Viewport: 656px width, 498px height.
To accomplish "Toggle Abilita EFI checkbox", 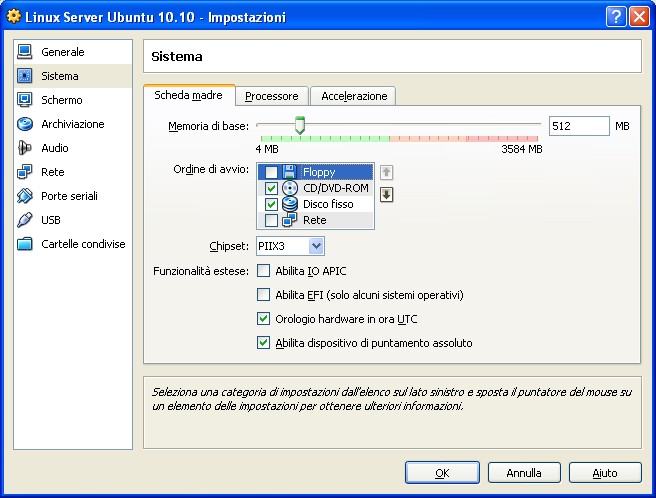I will [x=264, y=295].
